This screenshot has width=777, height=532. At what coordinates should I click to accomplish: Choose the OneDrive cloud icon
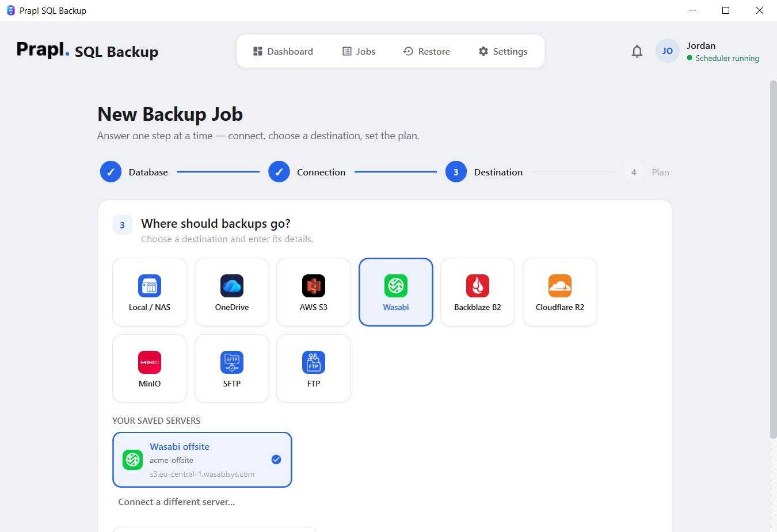232,286
